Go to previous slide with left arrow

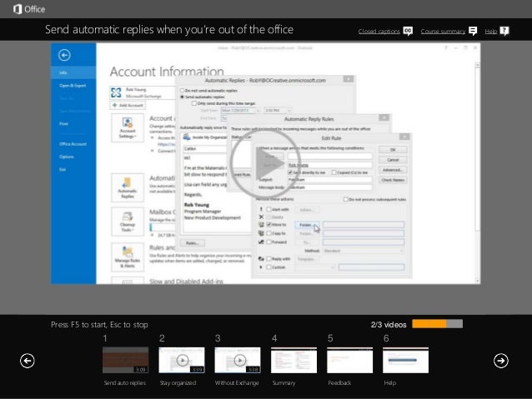point(28,361)
